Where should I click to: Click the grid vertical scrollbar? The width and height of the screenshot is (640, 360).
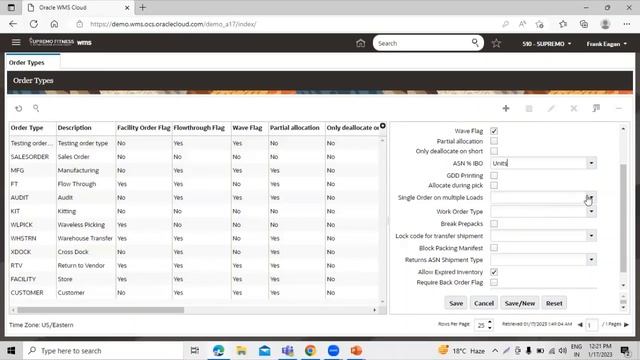tap(382, 220)
